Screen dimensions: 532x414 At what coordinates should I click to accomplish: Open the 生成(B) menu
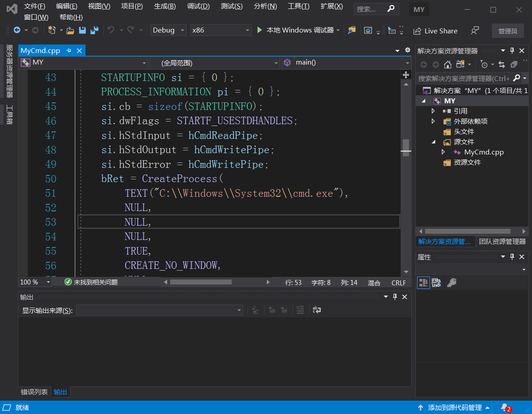[x=165, y=6]
